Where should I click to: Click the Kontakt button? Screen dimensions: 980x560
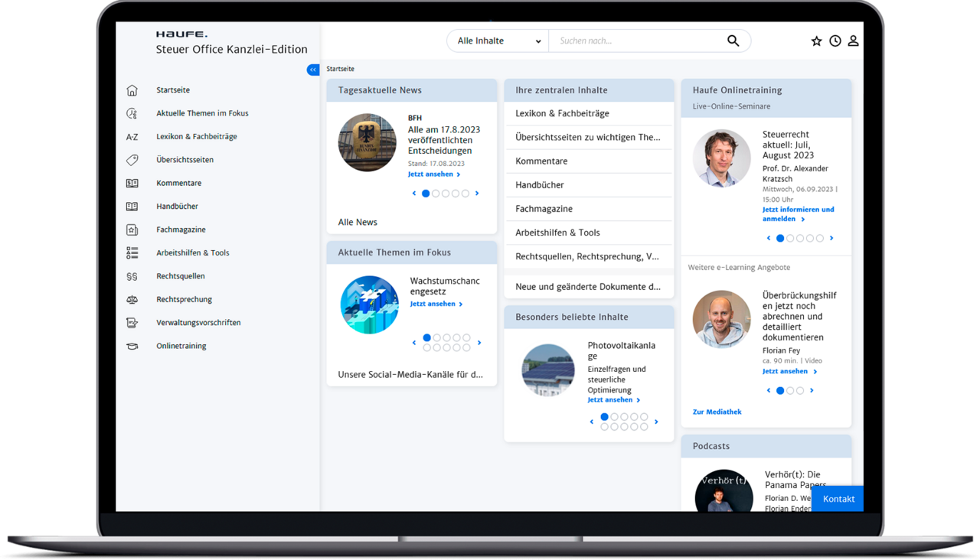(x=838, y=499)
